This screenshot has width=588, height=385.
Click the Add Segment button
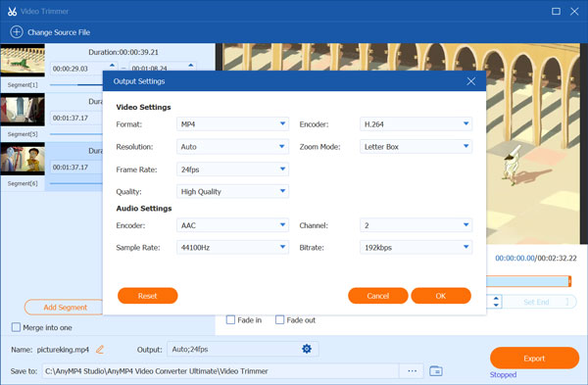(x=65, y=308)
